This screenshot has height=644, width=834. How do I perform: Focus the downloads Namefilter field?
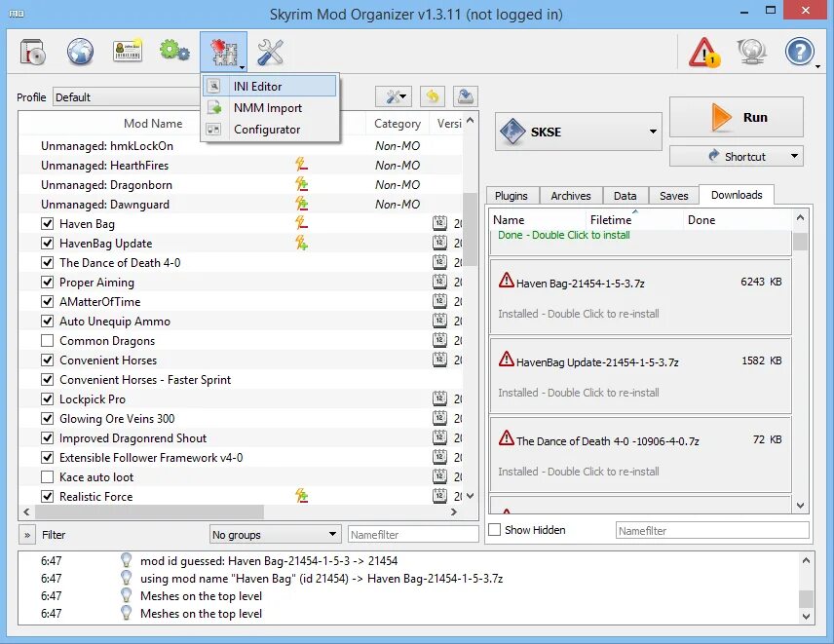click(712, 530)
